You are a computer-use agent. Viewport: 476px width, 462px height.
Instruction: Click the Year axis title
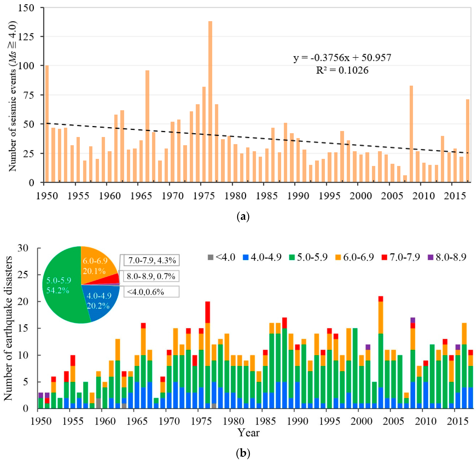coord(248,433)
